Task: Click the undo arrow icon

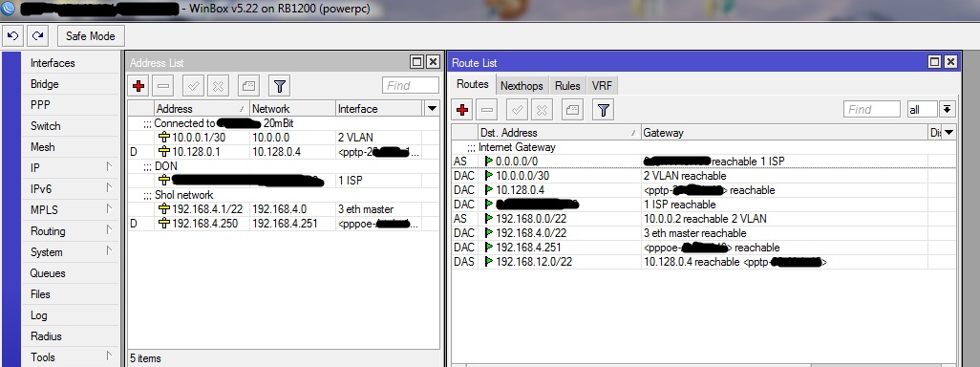Action: (x=12, y=35)
